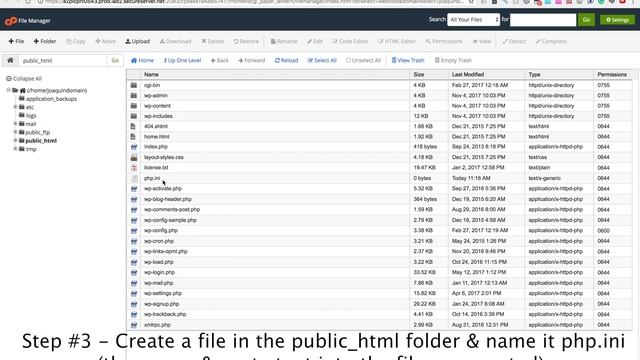Viewport: 640px width, 360px height.
Task: Click the cgi-bin folder icon
Action: point(134,85)
